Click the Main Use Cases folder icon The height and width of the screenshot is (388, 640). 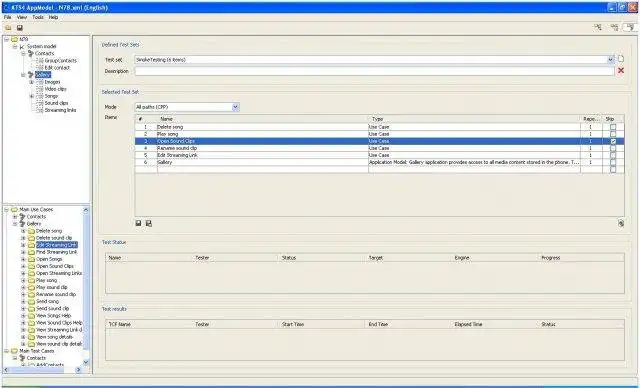click(x=14, y=210)
